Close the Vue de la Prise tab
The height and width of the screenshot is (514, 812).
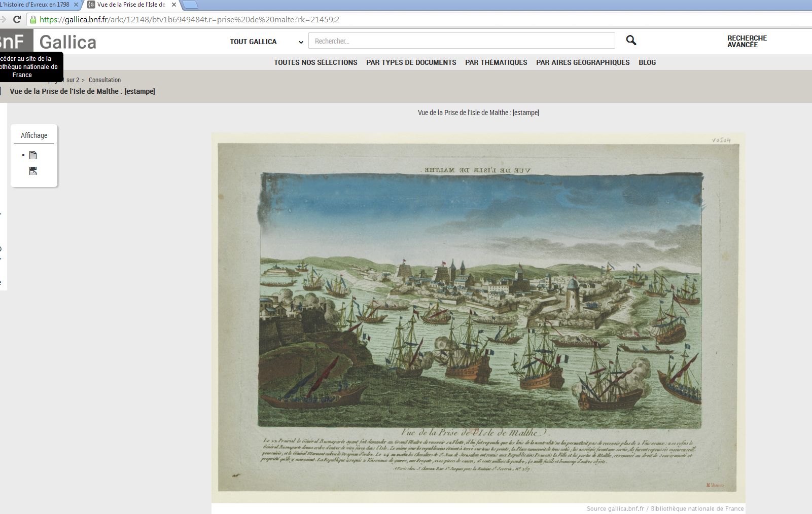174,5
